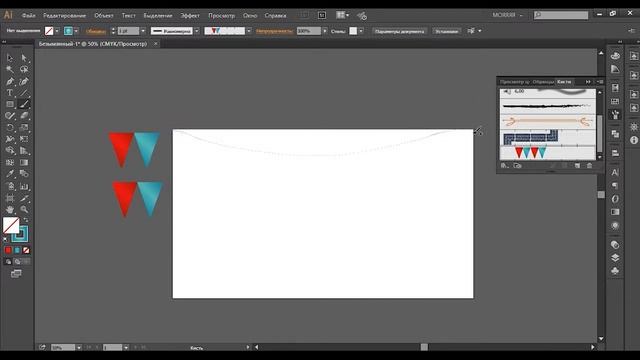Open the Файл menu
Image resolution: width=640 pixels, height=360 pixels.
[x=29, y=16]
